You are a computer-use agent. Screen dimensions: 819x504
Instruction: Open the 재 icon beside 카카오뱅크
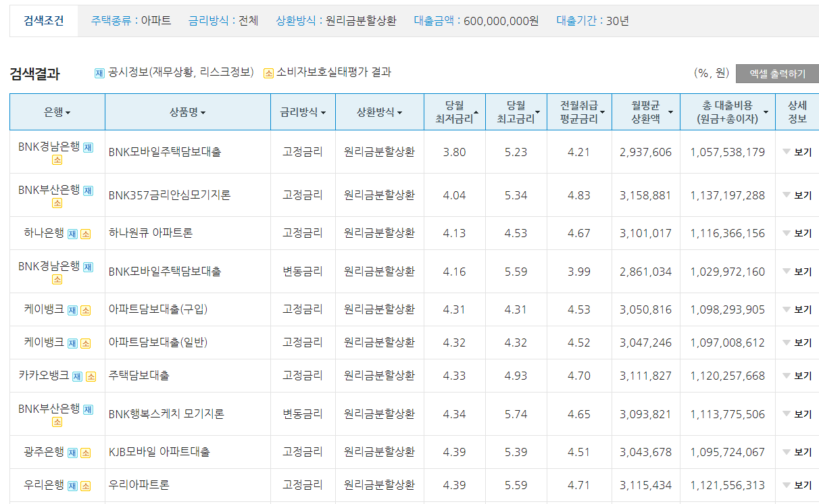point(78,376)
